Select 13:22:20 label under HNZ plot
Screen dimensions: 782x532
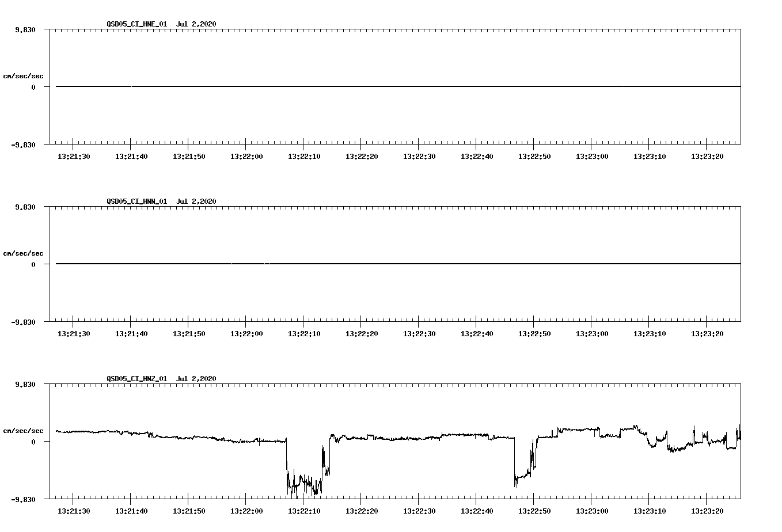pyautogui.click(x=362, y=511)
